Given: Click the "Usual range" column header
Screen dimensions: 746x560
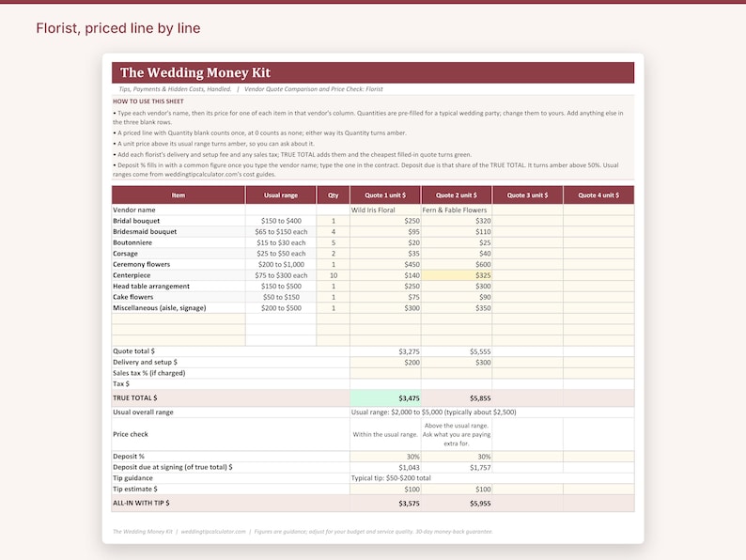Looking at the screenshot, I should point(281,195).
